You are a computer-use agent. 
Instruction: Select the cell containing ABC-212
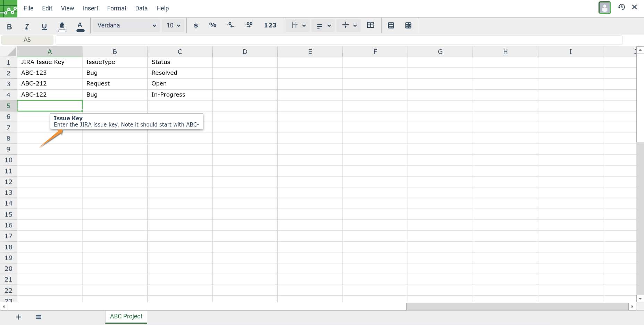pos(50,84)
